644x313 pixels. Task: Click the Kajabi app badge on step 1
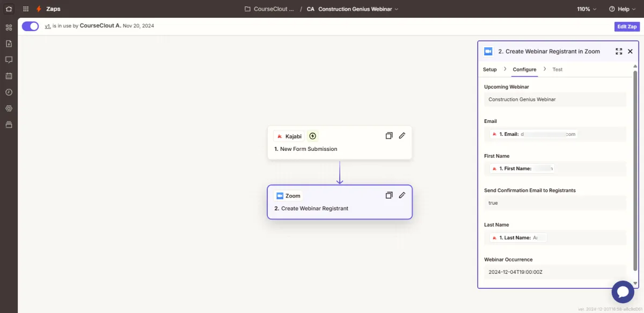289,136
